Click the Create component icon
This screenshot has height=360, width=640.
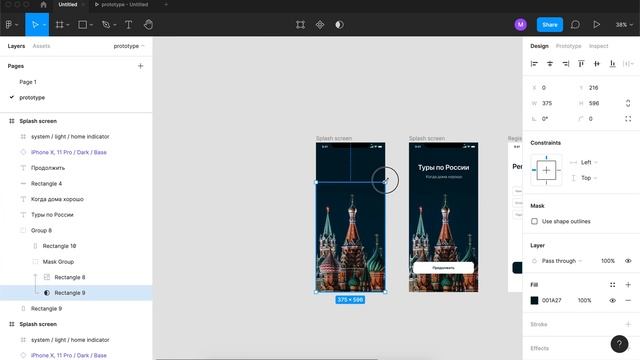(320, 24)
